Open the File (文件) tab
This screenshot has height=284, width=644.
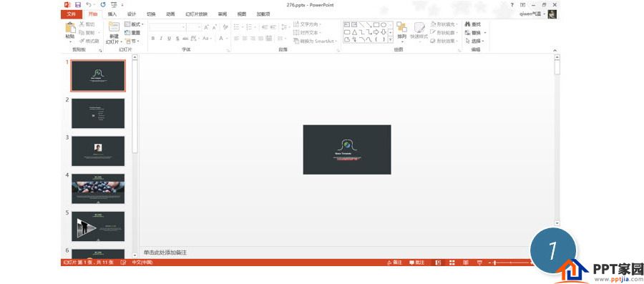click(72, 14)
